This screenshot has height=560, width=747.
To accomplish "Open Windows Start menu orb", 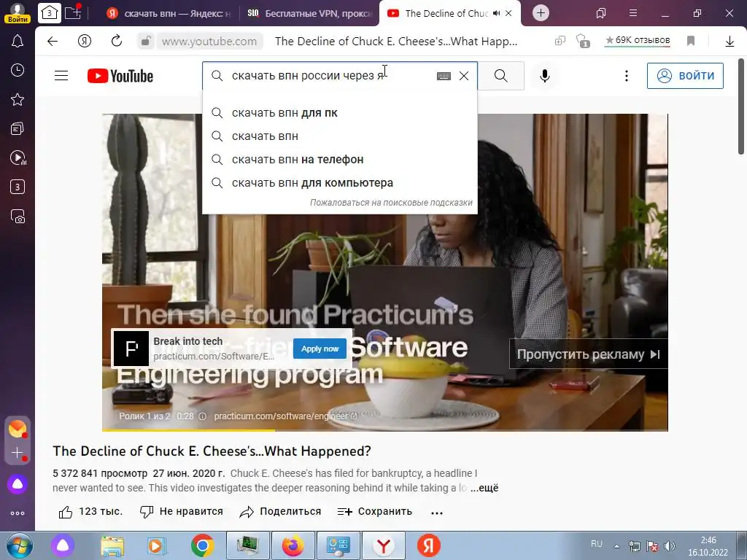I will [19, 545].
